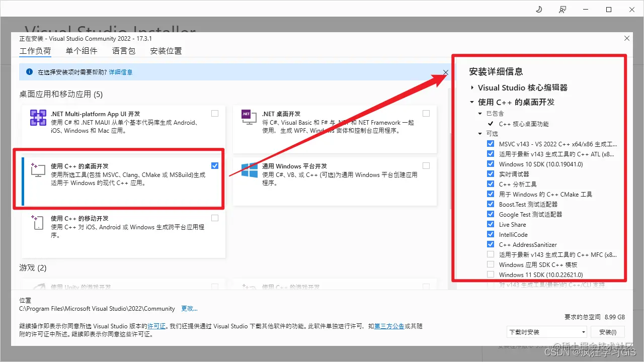Click the C++ desktop development monitor icon

coord(38,170)
